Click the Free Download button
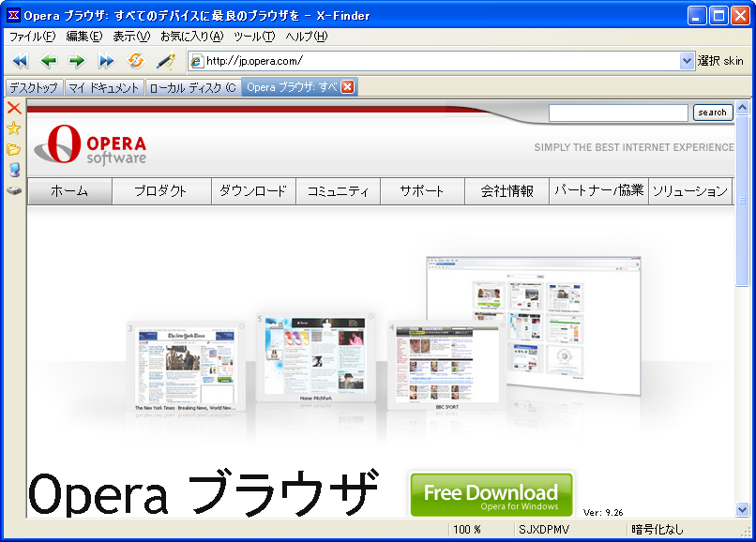The height and width of the screenshot is (542, 756). (491, 495)
